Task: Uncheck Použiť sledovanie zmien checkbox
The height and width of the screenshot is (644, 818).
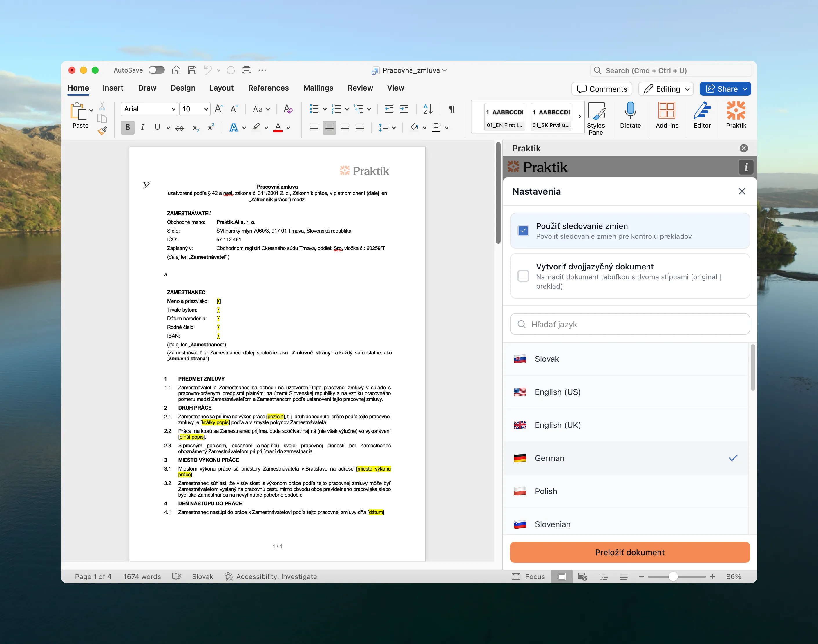Action: 523,230
